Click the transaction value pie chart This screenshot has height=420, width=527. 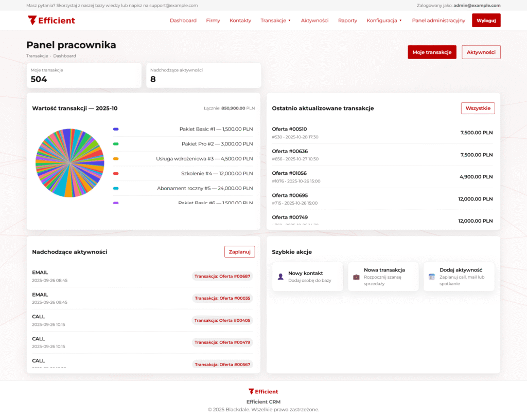[x=69, y=163]
